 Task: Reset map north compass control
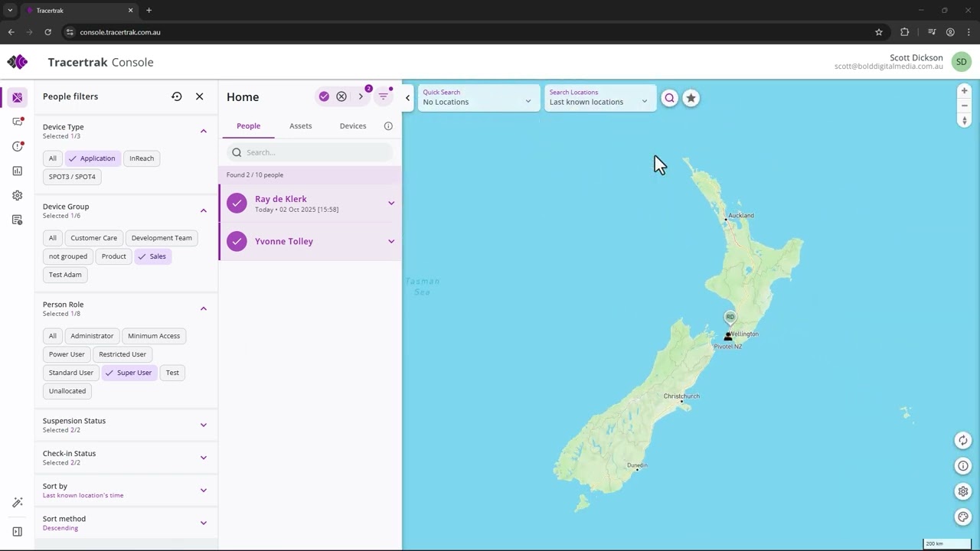[964, 120]
